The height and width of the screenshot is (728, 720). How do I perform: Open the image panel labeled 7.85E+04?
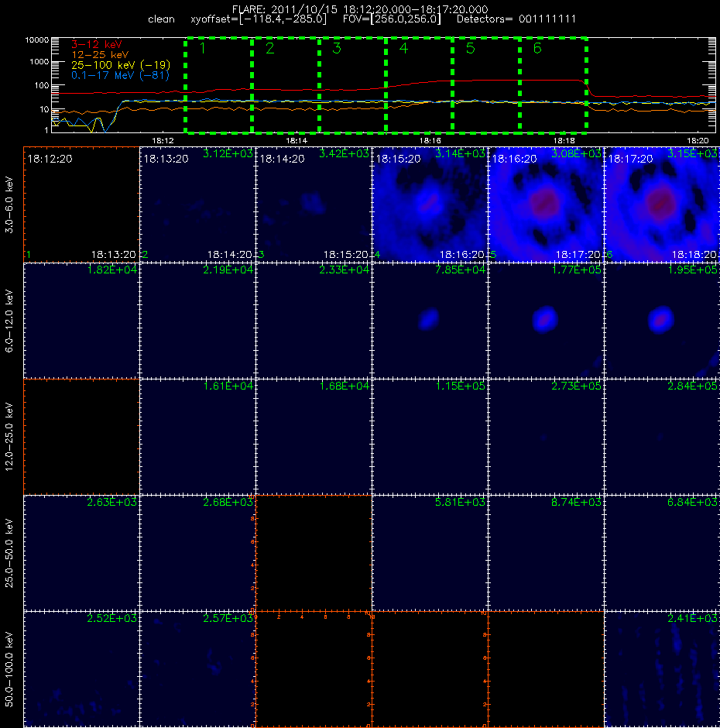[x=430, y=321]
